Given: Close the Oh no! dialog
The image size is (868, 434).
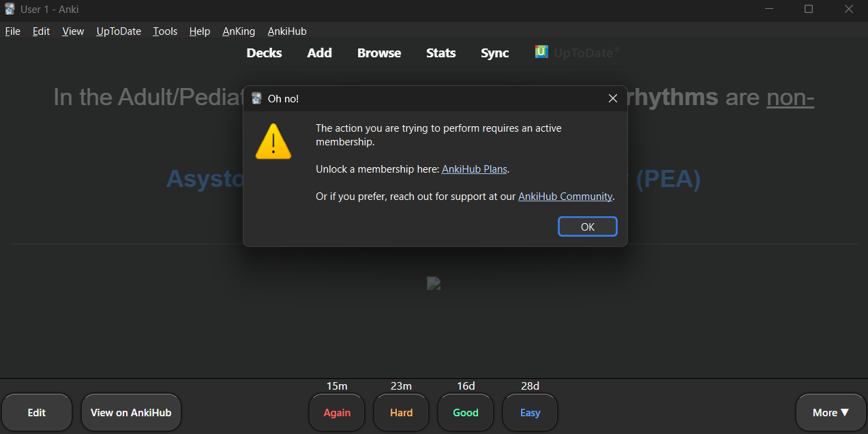Looking at the screenshot, I should point(612,98).
